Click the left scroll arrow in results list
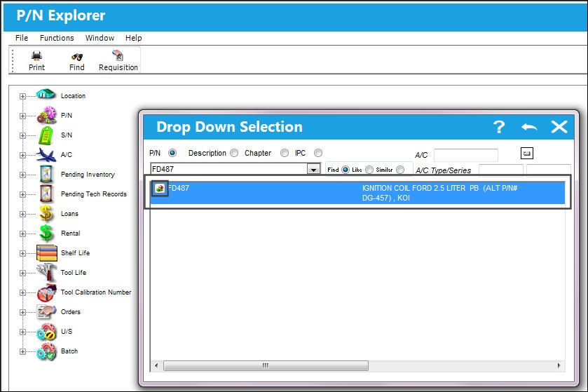 point(156,365)
